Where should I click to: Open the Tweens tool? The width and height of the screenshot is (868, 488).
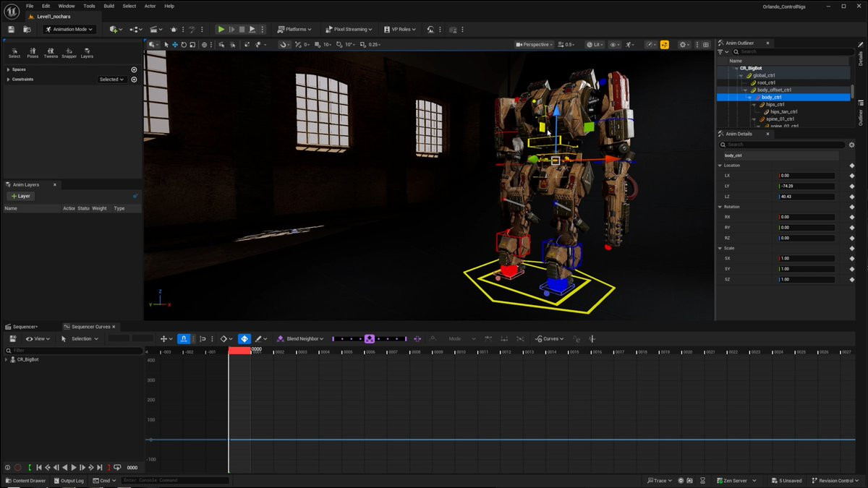(x=51, y=53)
